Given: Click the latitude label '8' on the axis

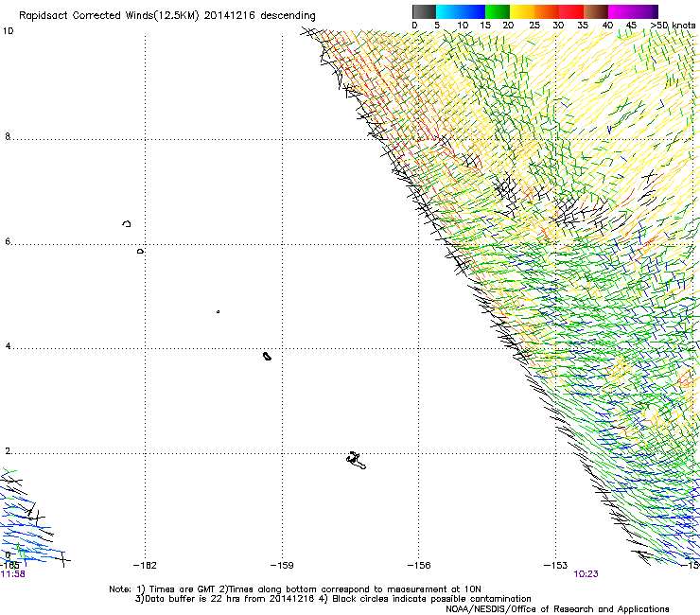Looking at the screenshot, I should 8,136.
